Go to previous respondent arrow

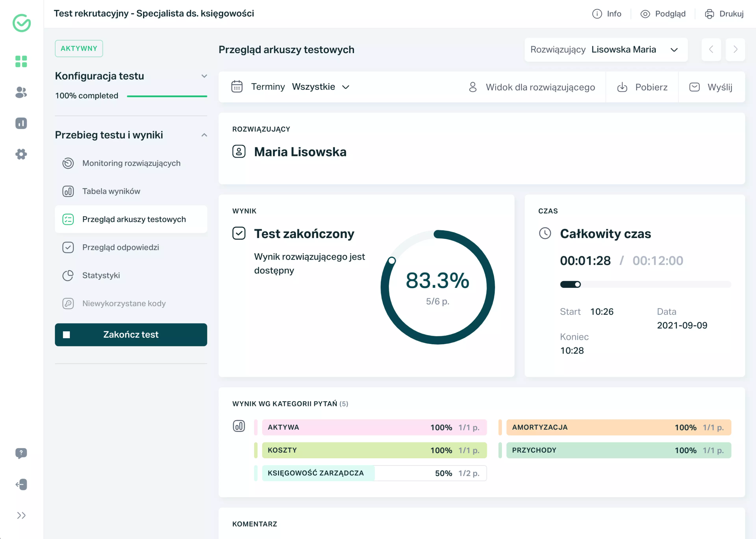711,49
